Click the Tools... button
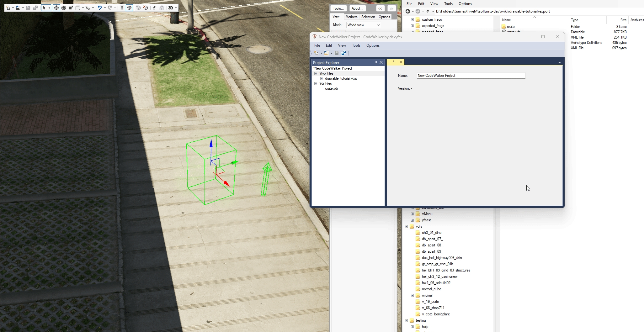Viewport: 644px width, 332px height. pos(338,8)
